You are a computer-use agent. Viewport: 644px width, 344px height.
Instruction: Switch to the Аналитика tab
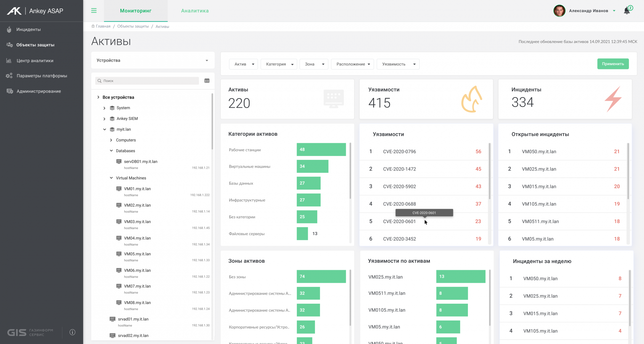tap(195, 11)
